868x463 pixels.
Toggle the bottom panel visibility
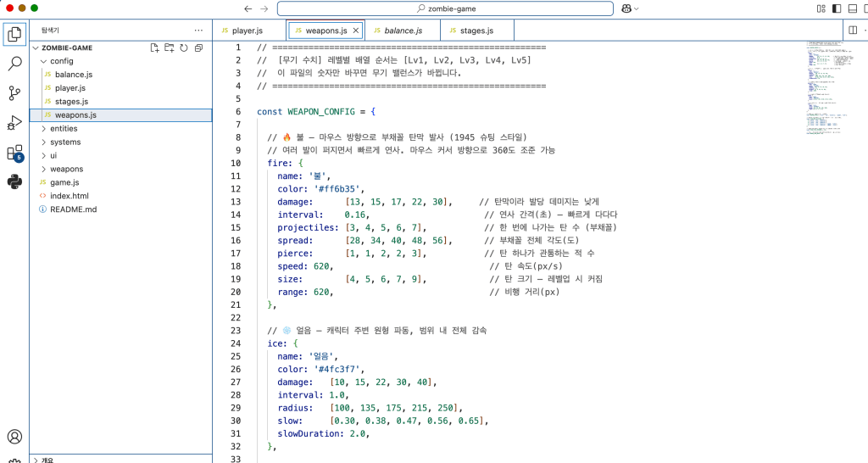click(x=853, y=8)
